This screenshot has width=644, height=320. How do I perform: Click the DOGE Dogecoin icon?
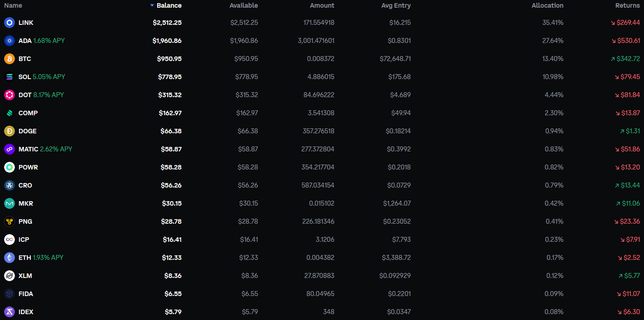coord(9,131)
